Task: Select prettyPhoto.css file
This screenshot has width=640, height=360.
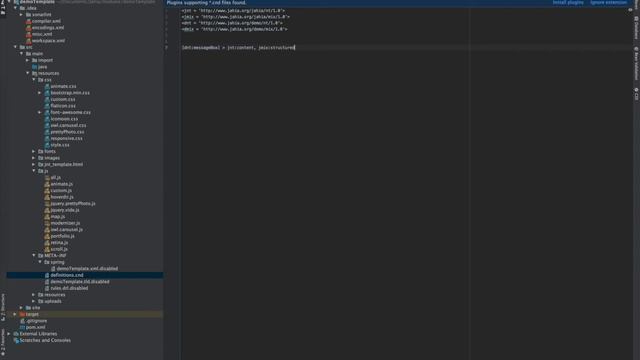Action: click(67, 132)
